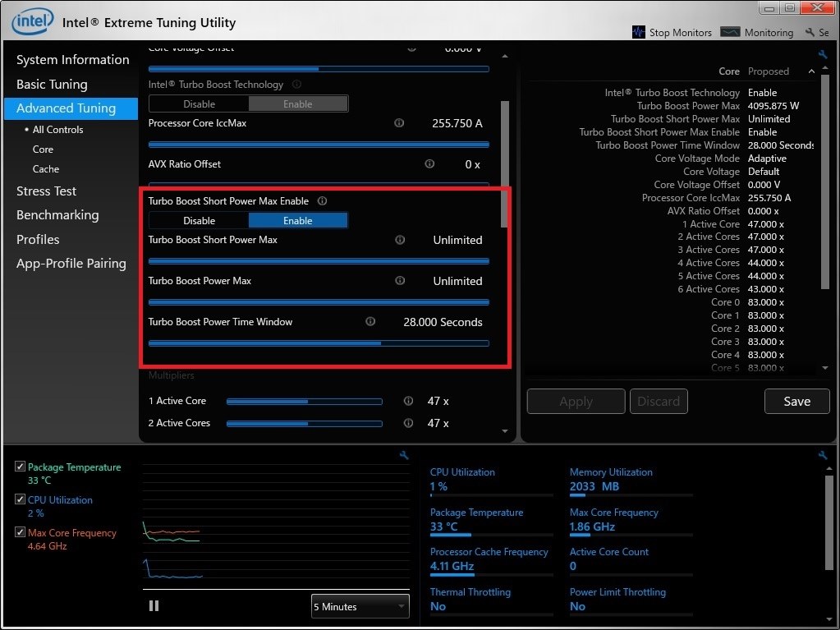This screenshot has width=840, height=630.
Task: Uncheck CPU Utilization graph checkbox
Action: (20, 499)
